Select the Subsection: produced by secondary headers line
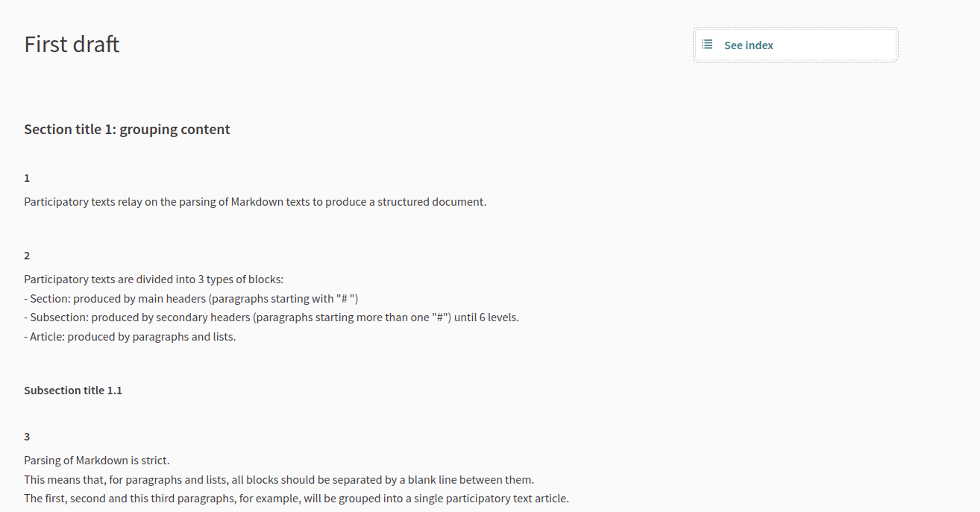The height and width of the screenshot is (512, 980). point(271,317)
